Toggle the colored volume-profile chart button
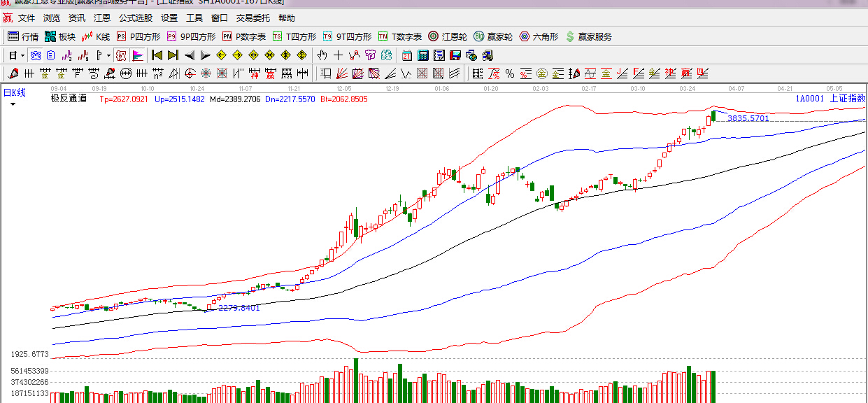The width and height of the screenshot is (868, 403). pos(137,55)
